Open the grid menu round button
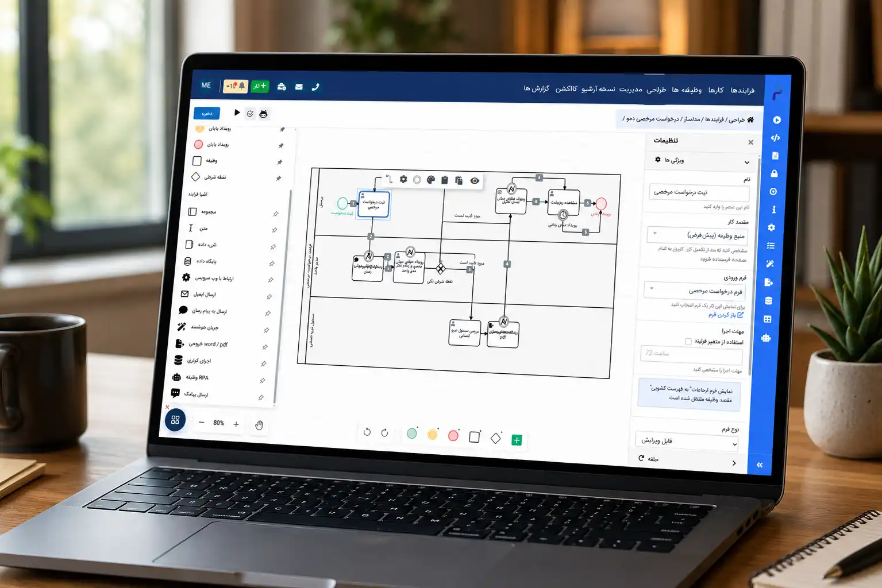 coord(175,420)
